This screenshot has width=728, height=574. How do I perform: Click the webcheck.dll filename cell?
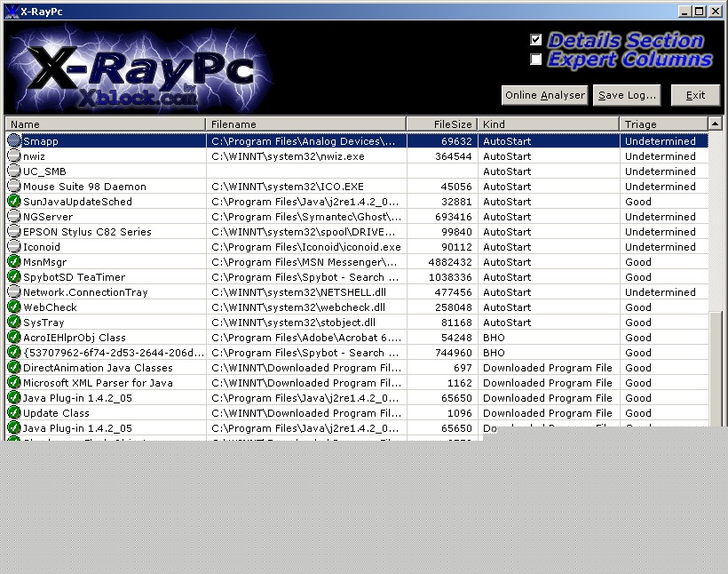pyautogui.click(x=306, y=307)
